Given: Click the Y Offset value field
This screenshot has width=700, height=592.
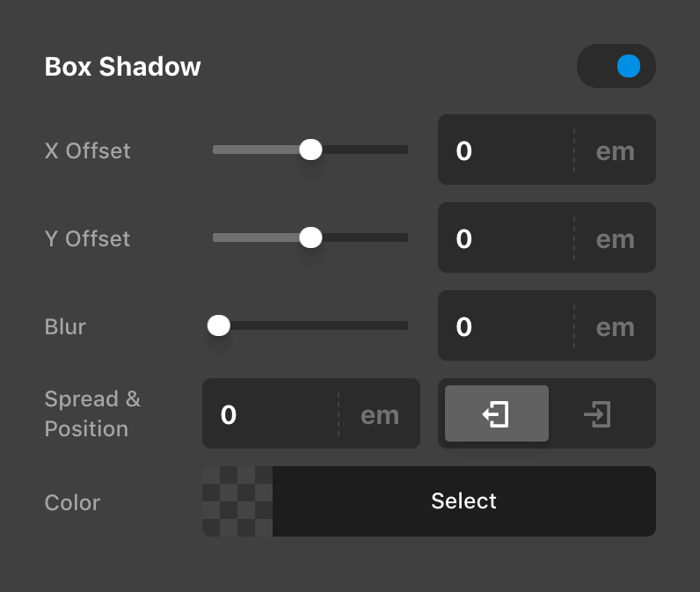Looking at the screenshot, I should click(x=506, y=238).
